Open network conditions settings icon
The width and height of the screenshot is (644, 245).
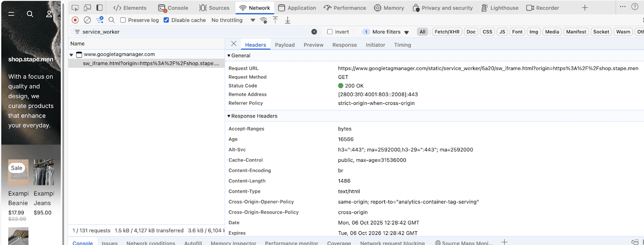point(264,20)
